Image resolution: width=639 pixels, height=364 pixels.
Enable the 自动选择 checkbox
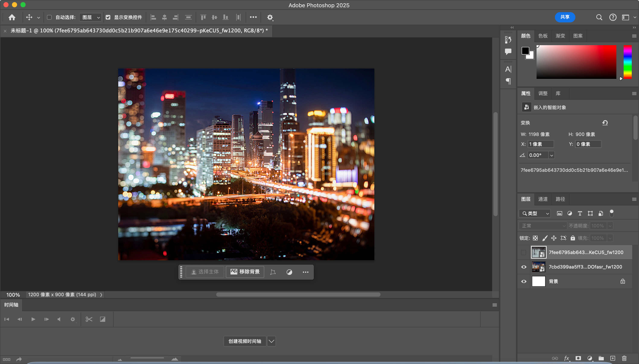[x=49, y=17]
